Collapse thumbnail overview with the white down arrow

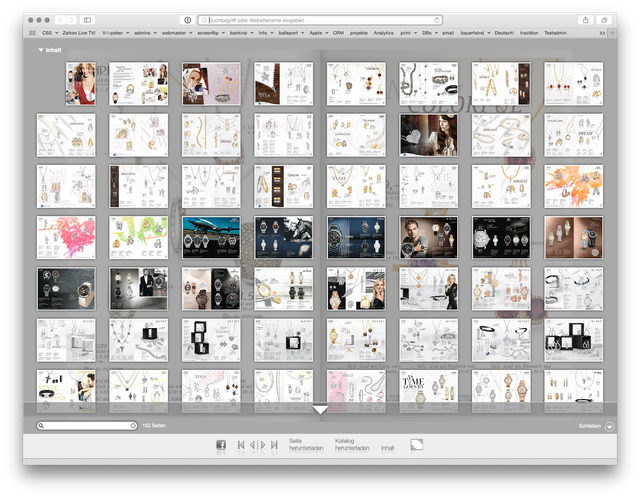click(320, 409)
